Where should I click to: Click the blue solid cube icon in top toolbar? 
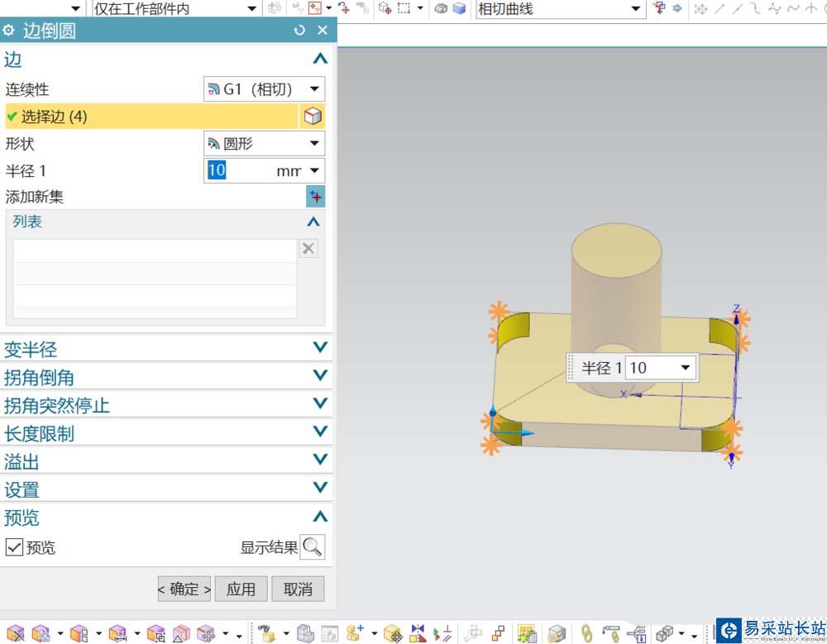pyautogui.click(x=459, y=8)
